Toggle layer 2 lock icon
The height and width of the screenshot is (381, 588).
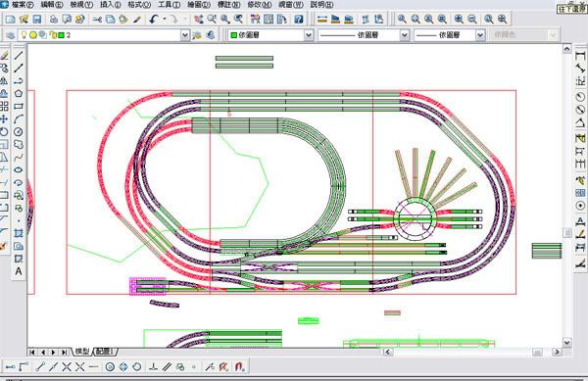point(52,35)
